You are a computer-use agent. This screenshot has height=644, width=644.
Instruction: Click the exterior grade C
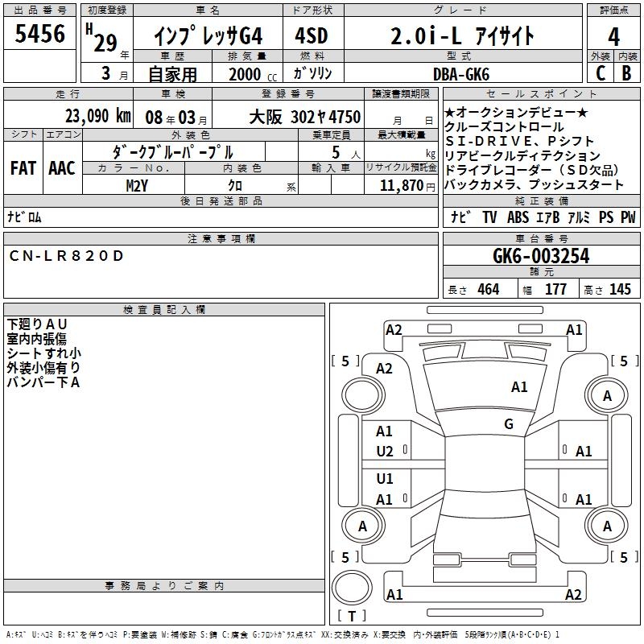point(601,73)
